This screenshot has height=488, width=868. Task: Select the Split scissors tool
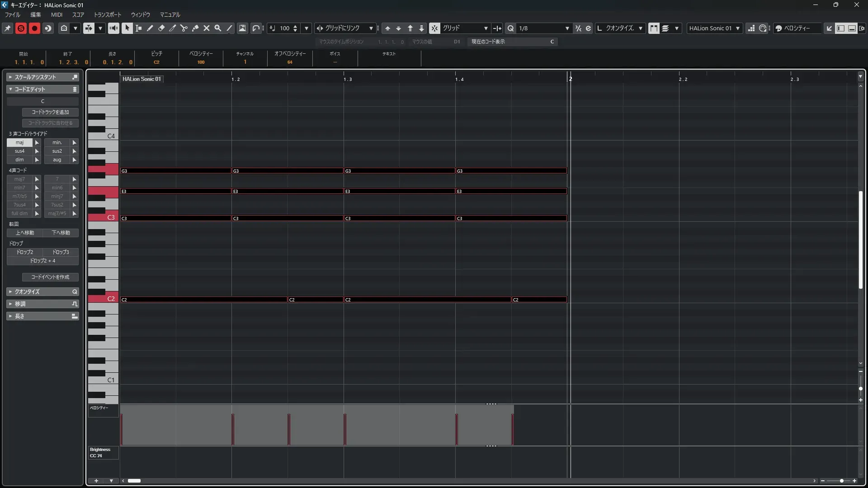(184, 28)
